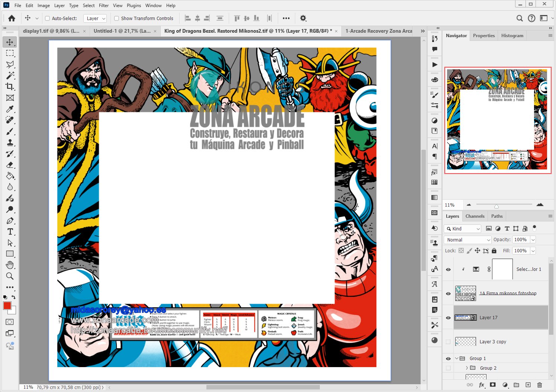Select the Zoom tool
Screen dimensions: 556x392
pos(10,276)
